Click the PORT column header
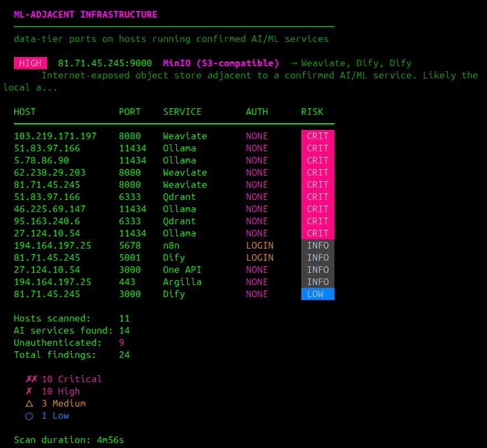Screen dimensions: 487x448 [x=130, y=112]
